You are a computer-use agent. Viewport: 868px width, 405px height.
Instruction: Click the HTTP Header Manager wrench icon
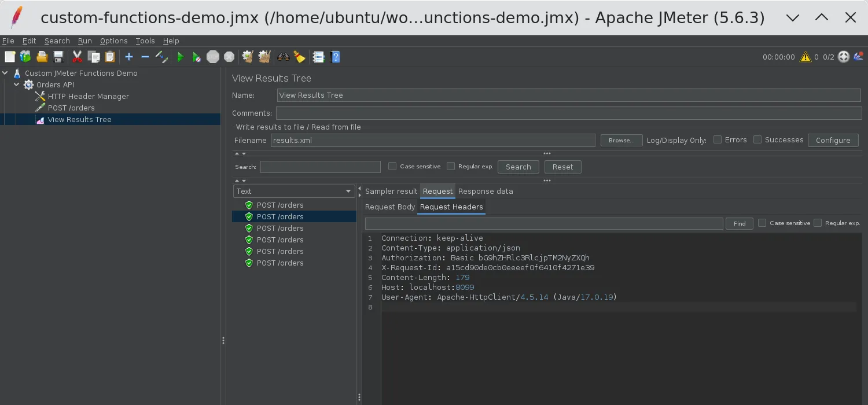(x=40, y=97)
